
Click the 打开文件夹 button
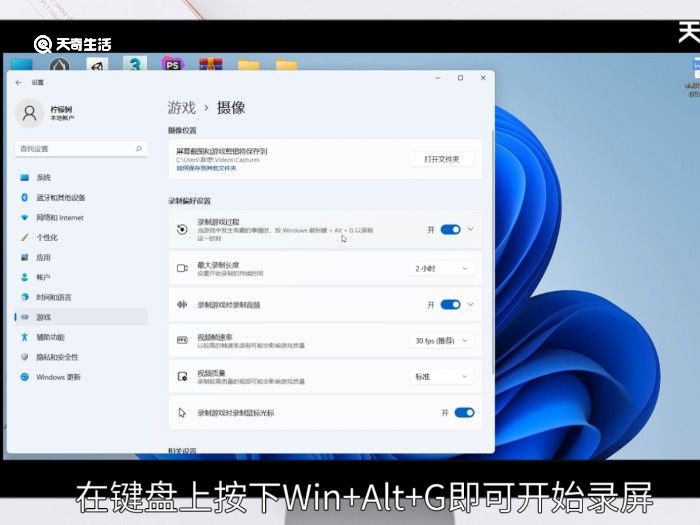pyautogui.click(x=442, y=159)
